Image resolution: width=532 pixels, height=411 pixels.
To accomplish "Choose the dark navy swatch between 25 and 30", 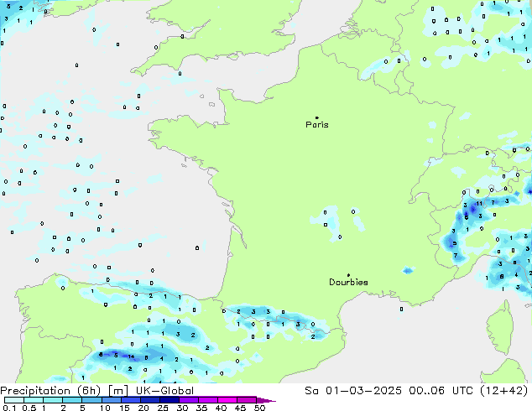I will click(169, 400).
